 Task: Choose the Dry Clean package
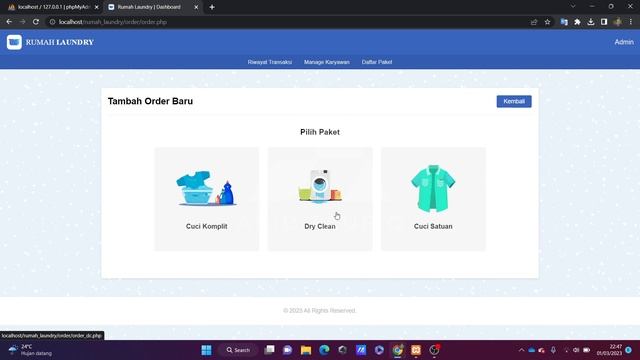point(320,199)
